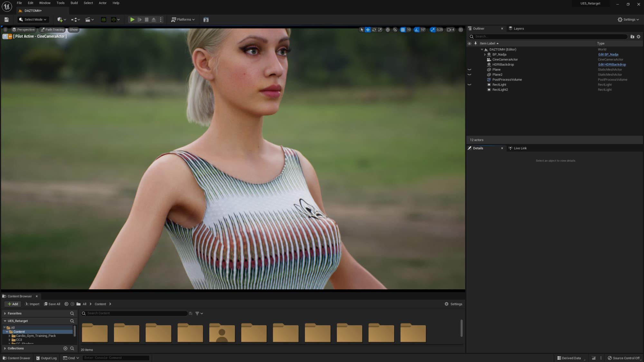Select CineCameraActor in Outliner
Screen dimensions: 644x362
click(505, 60)
